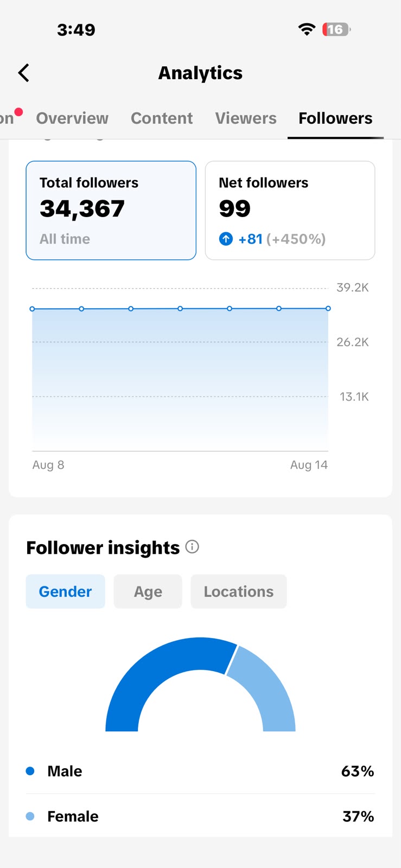The width and height of the screenshot is (401, 868).
Task: Tap the blue up-arrow growth icon
Action: point(226,239)
